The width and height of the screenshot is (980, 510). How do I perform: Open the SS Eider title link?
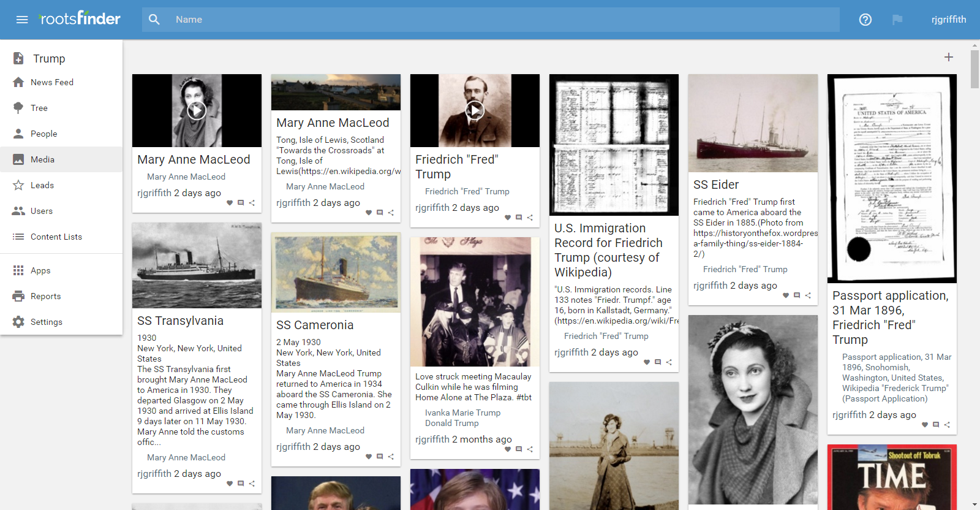tap(716, 185)
